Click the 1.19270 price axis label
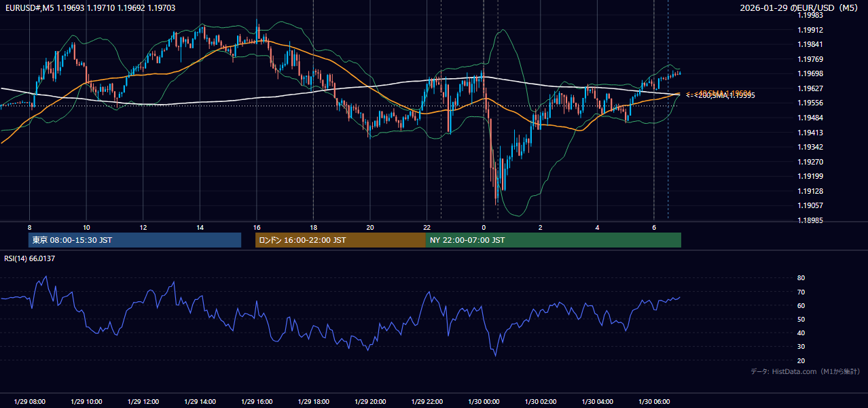 tap(810, 162)
